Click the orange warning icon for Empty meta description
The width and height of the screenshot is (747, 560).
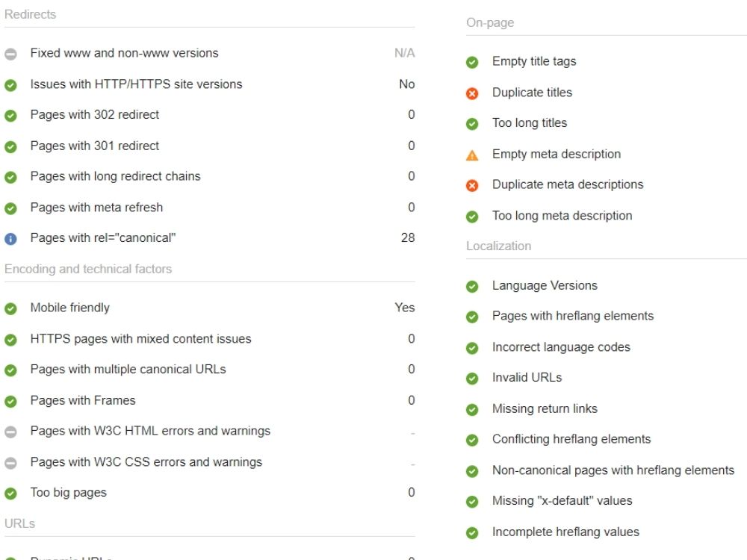pos(472,155)
